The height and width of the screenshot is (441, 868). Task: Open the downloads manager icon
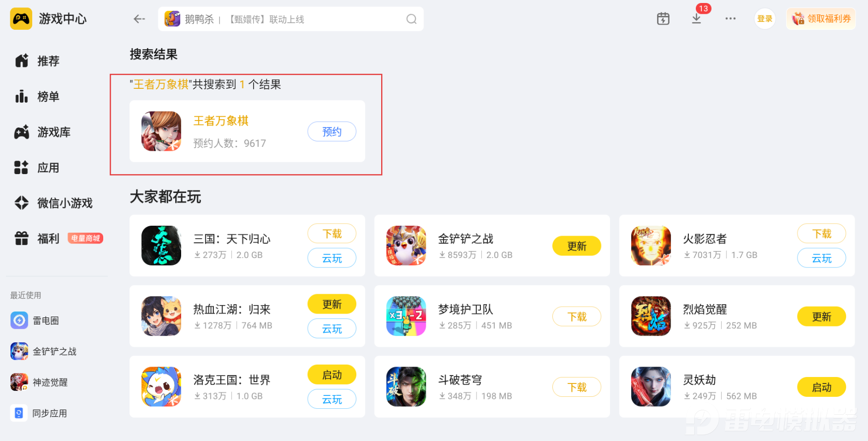pyautogui.click(x=697, y=19)
